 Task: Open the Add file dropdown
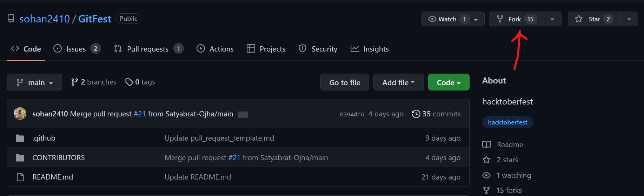tap(399, 82)
